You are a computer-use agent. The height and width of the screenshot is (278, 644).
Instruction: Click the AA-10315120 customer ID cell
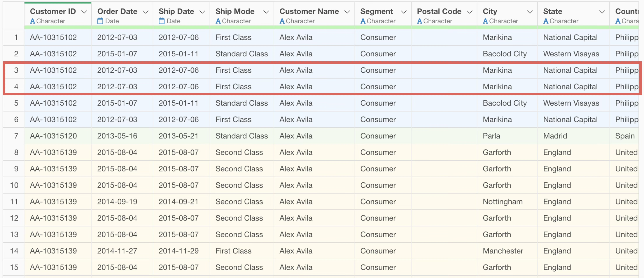tap(53, 136)
